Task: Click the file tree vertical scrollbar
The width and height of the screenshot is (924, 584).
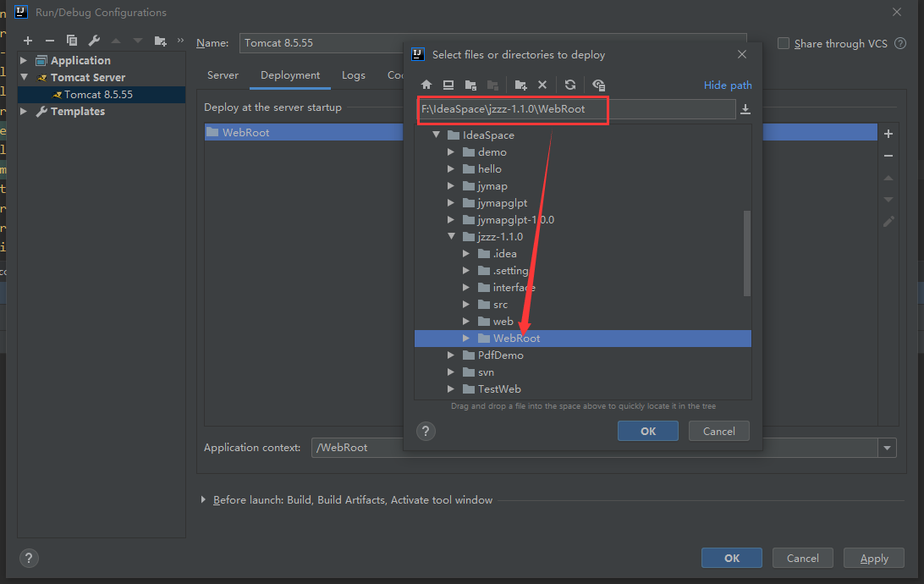Action: pos(746,253)
